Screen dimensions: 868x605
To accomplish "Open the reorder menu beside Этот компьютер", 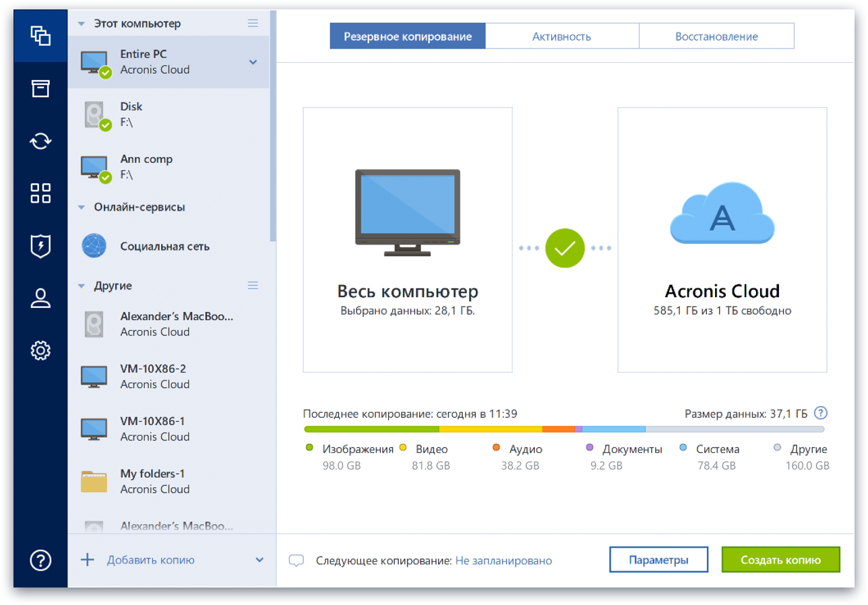I will tap(253, 22).
